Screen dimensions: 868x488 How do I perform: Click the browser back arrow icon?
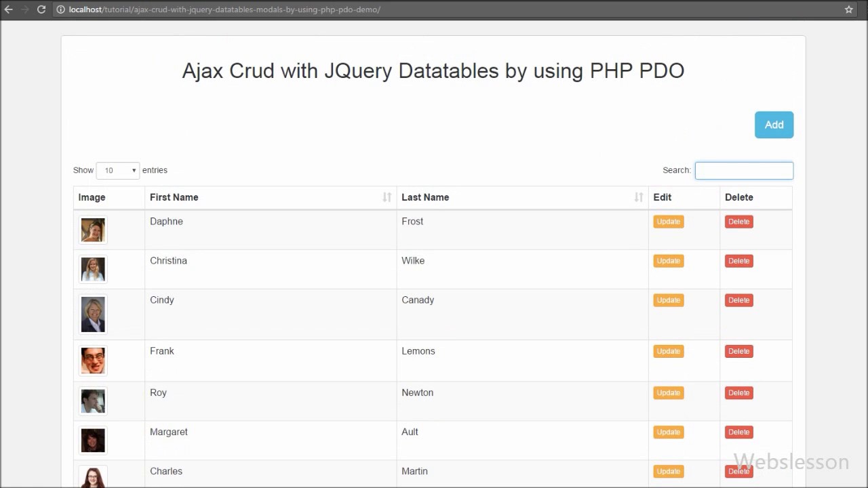(x=9, y=9)
